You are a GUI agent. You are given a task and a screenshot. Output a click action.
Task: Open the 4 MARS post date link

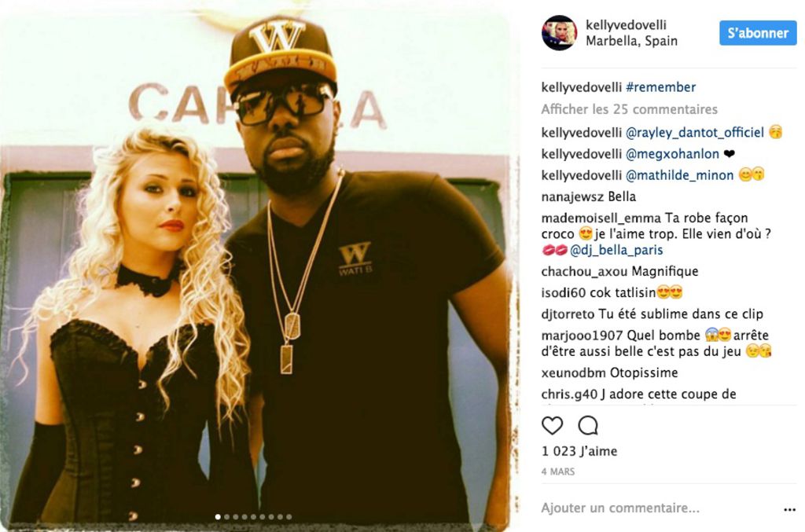tap(558, 471)
